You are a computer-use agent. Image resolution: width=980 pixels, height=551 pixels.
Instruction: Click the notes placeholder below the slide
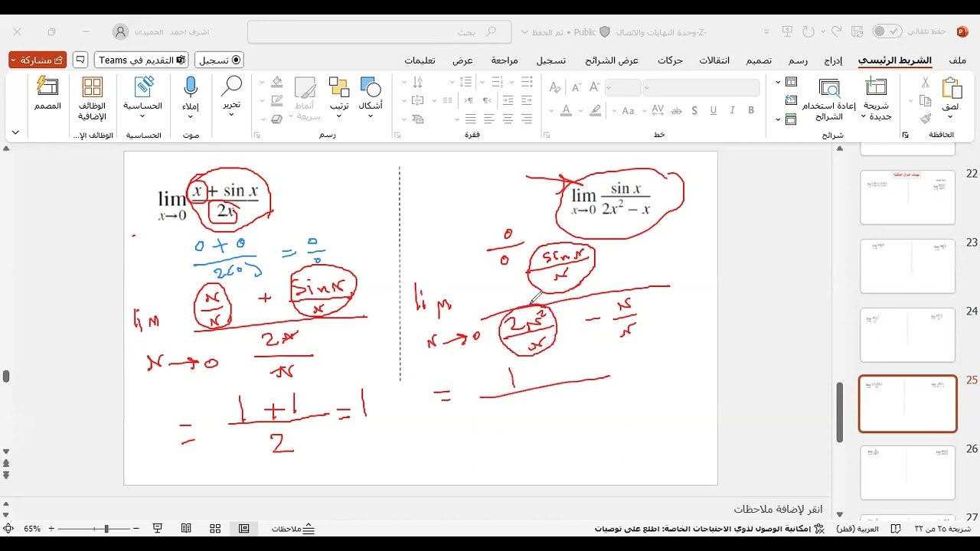point(778,509)
